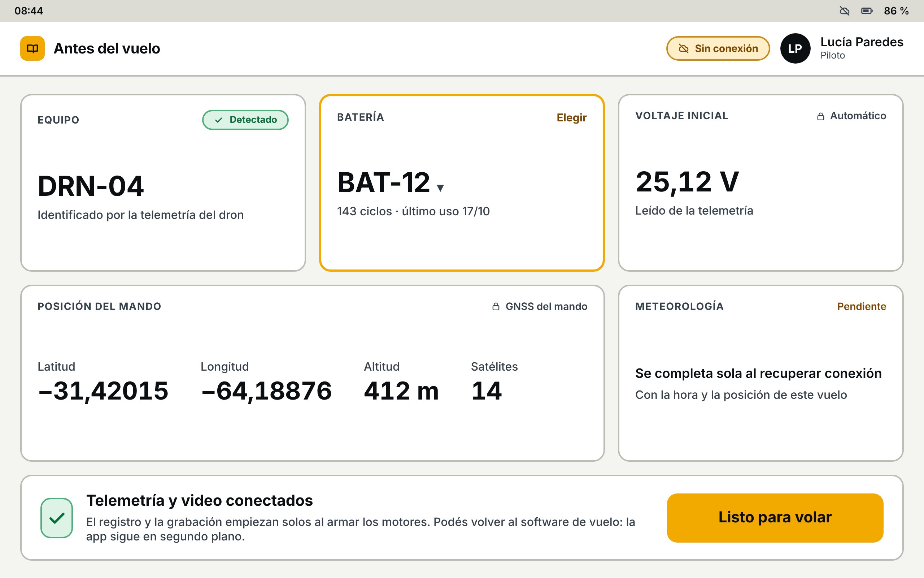924x578 pixels.
Task: Click the 08:44 clock in status bar
Action: (x=29, y=11)
